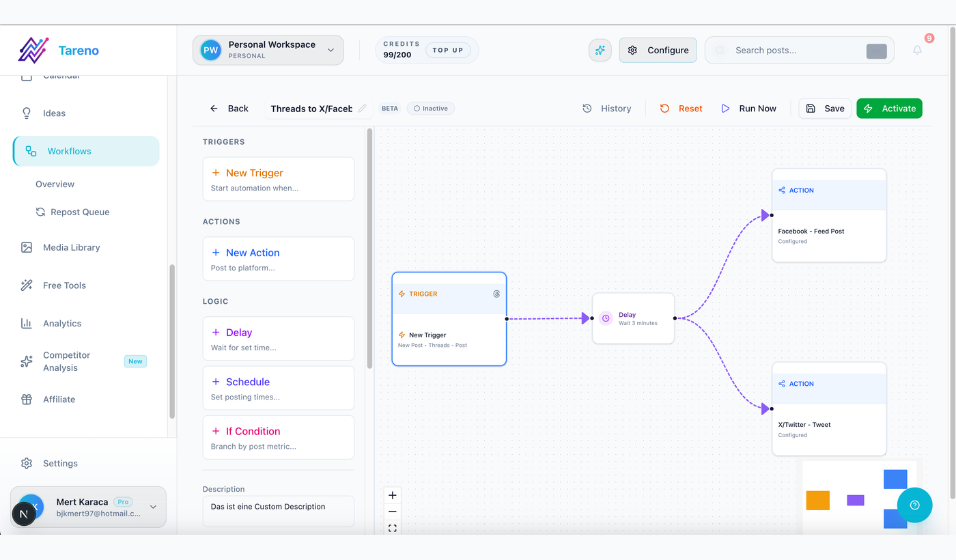956x560 pixels.
Task: Click the Competitor Analysis sparkle icon
Action: pyautogui.click(x=27, y=361)
